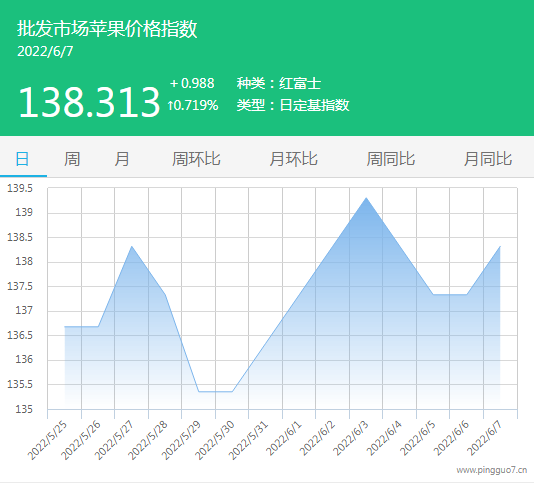
Task: Click the 2022/5/28 data point on chart
Action: coord(165,295)
